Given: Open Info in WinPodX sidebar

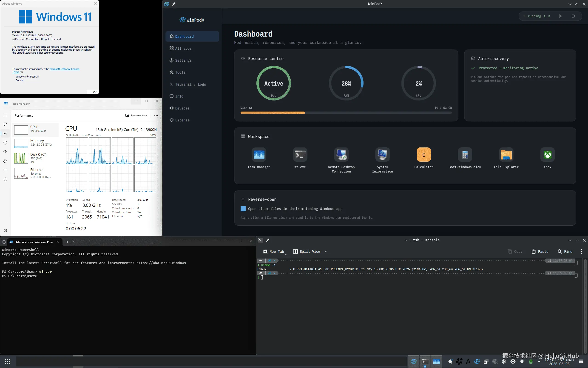Looking at the screenshot, I should tap(192, 96).
